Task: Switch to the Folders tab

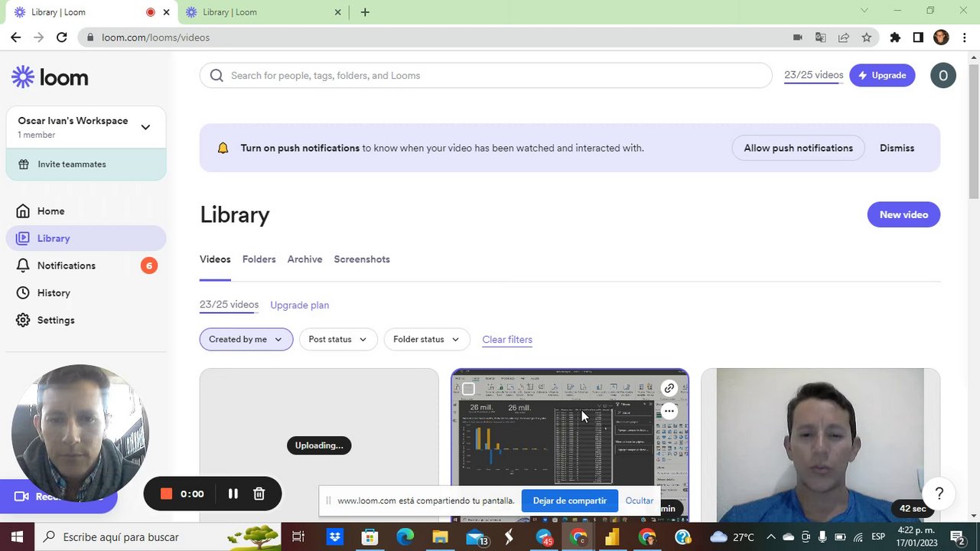Action: pos(259,259)
